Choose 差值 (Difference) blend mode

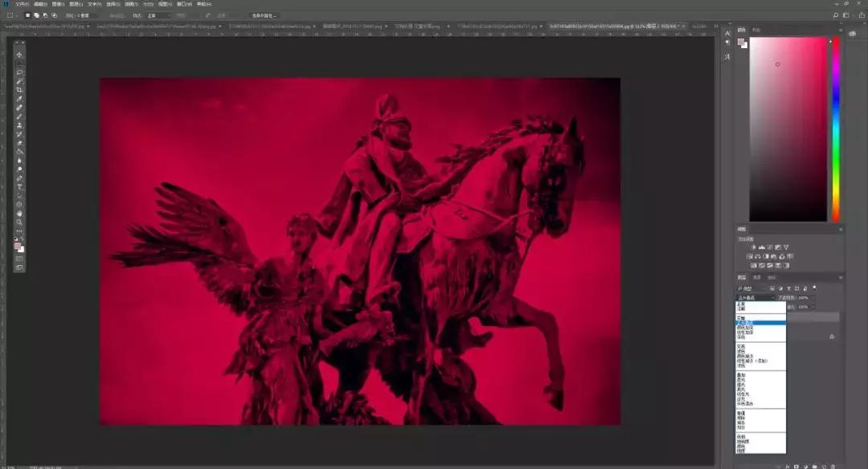click(760, 414)
